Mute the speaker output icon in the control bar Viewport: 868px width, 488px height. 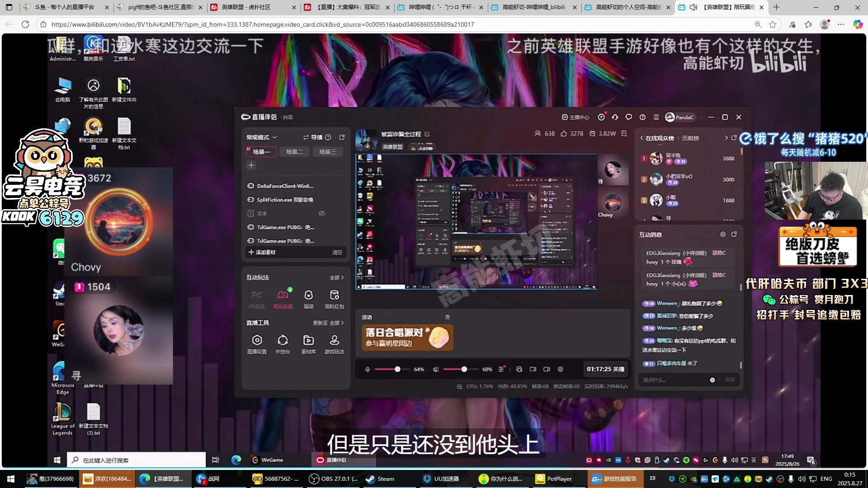436,369
